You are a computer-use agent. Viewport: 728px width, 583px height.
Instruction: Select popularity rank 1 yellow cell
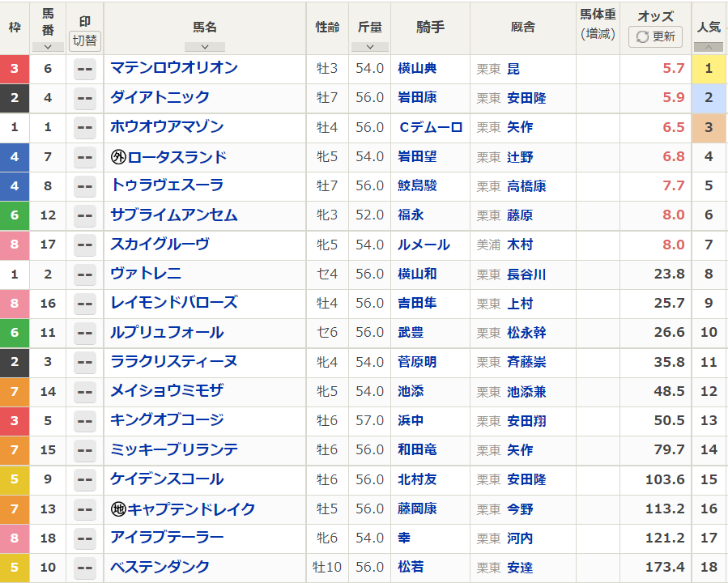[708, 69]
